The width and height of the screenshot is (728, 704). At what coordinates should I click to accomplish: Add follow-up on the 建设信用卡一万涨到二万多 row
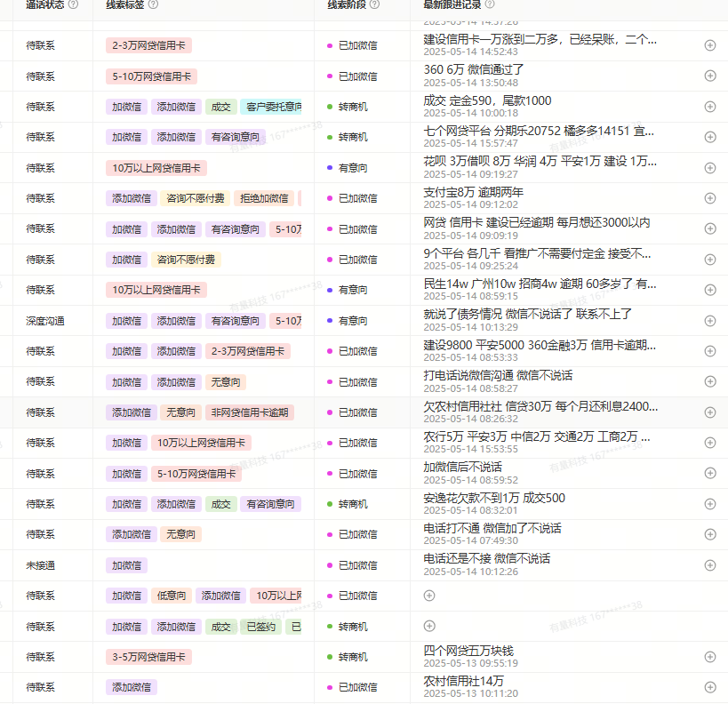click(710, 45)
